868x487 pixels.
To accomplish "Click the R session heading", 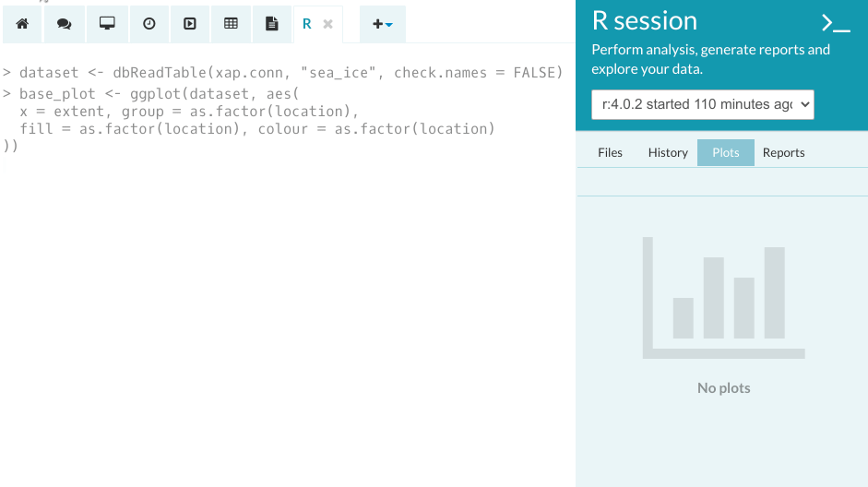I will pos(645,20).
